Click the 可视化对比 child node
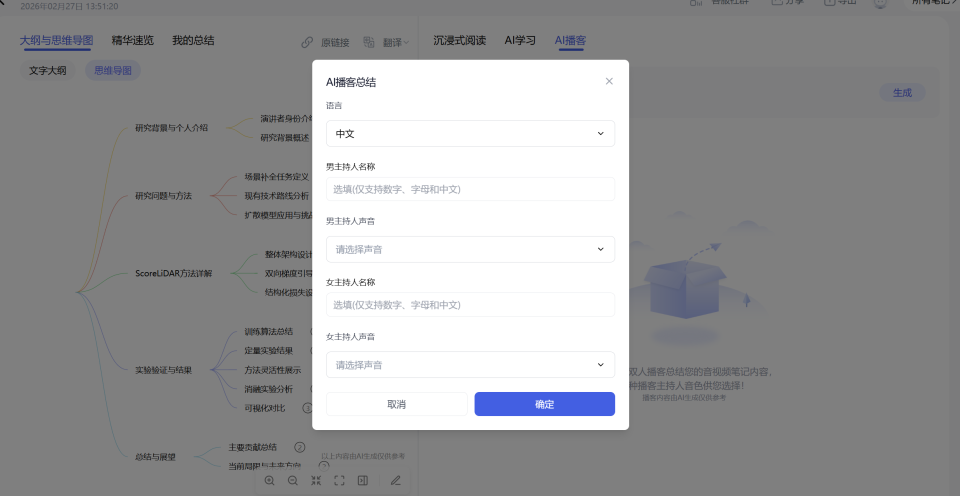Image resolution: width=960 pixels, height=496 pixels. [x=264, y=408]
